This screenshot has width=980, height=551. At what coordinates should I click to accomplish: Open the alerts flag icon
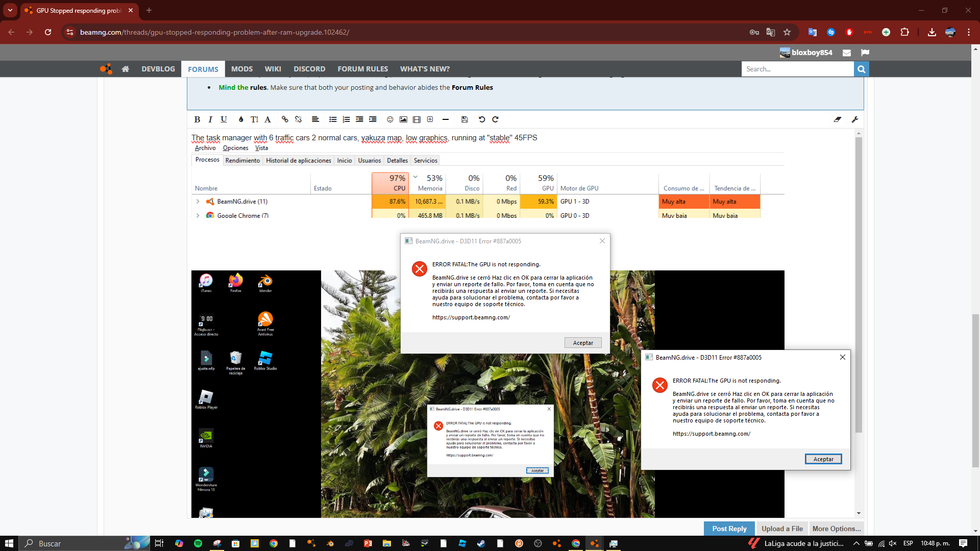click(865, 53)
